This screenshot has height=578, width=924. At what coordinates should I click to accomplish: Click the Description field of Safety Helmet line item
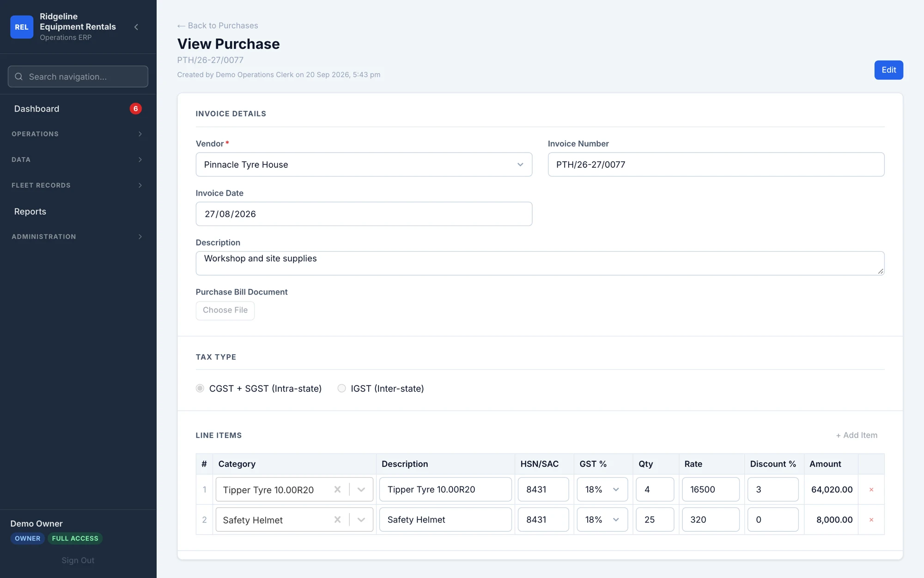(445, 519)
